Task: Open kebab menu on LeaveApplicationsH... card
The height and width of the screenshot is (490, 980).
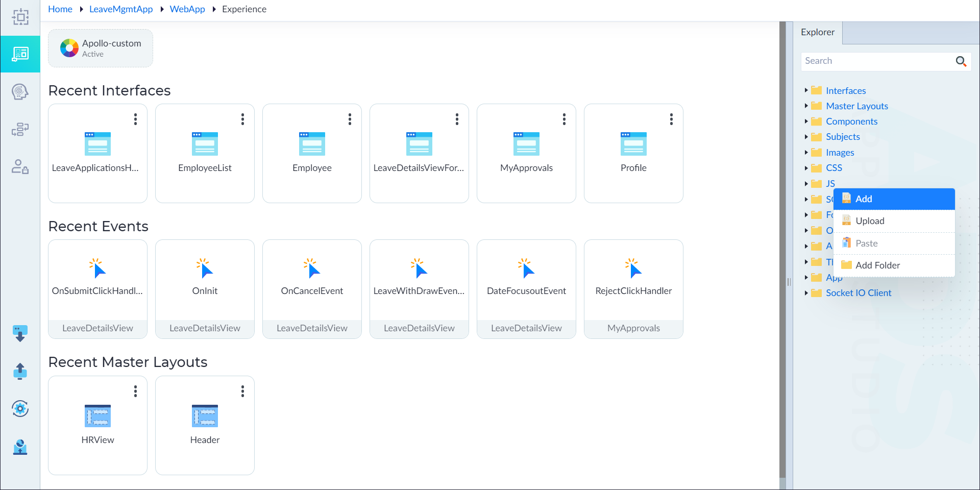Action: [135, 119]
